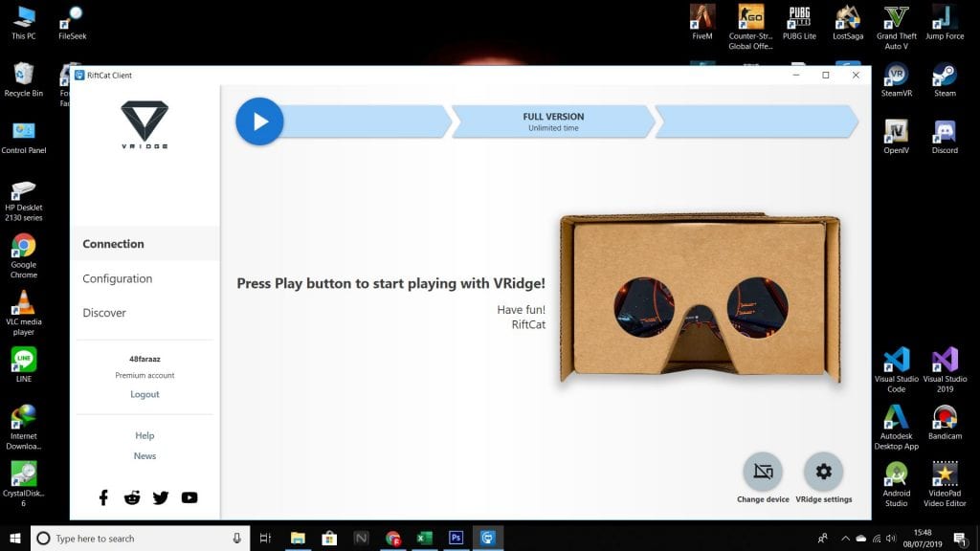Select VideoPad Video Editor desktop shortcut

click(945, 484)
